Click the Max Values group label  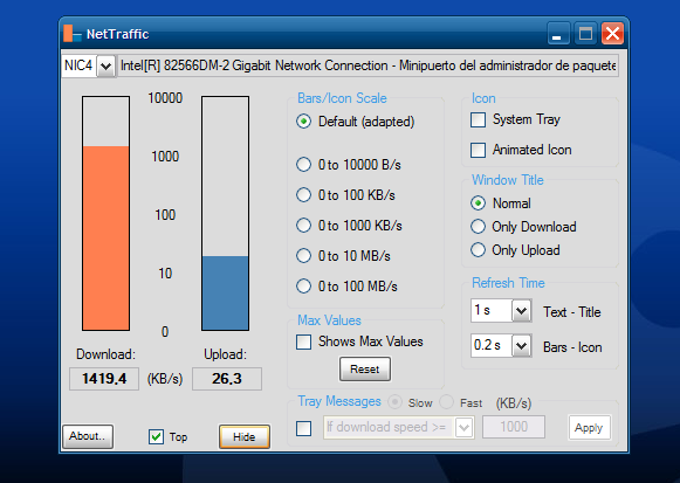coord(329,320)
